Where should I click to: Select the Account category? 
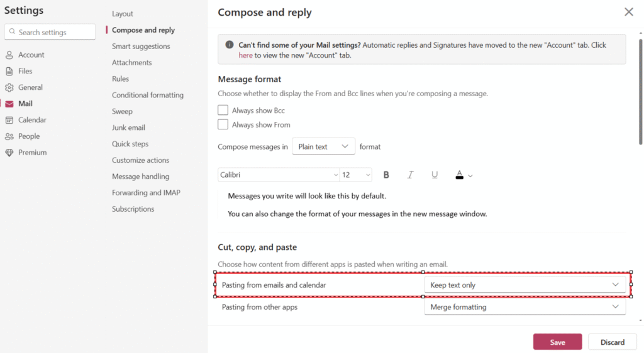[31, 55]
